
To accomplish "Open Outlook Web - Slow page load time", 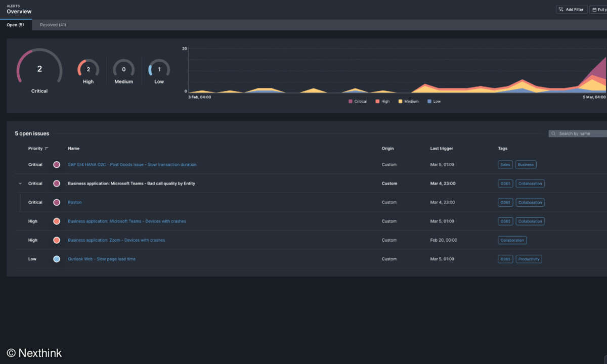I will 102,259.
